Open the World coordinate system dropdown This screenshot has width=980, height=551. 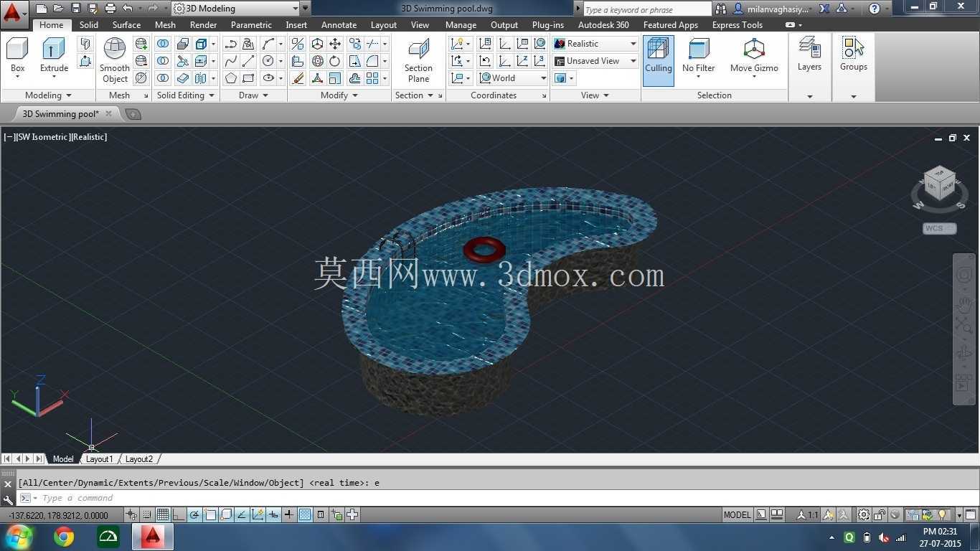(x=512, y=78)
